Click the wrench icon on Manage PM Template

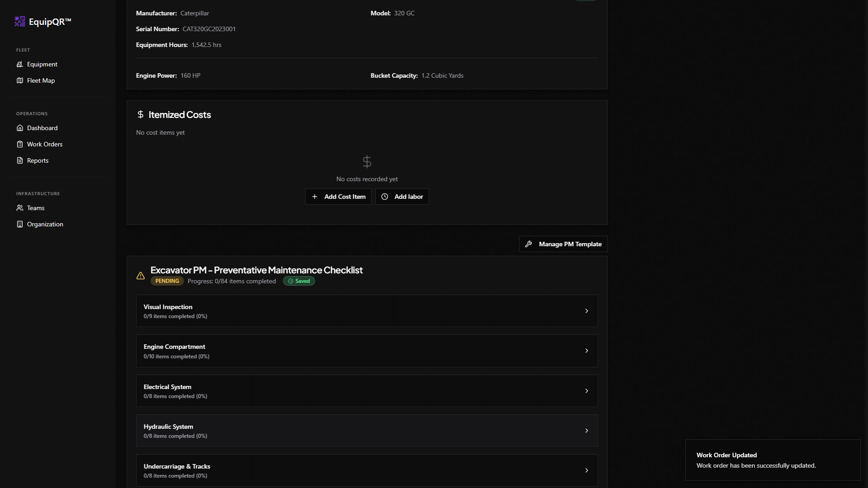(528, 244)
